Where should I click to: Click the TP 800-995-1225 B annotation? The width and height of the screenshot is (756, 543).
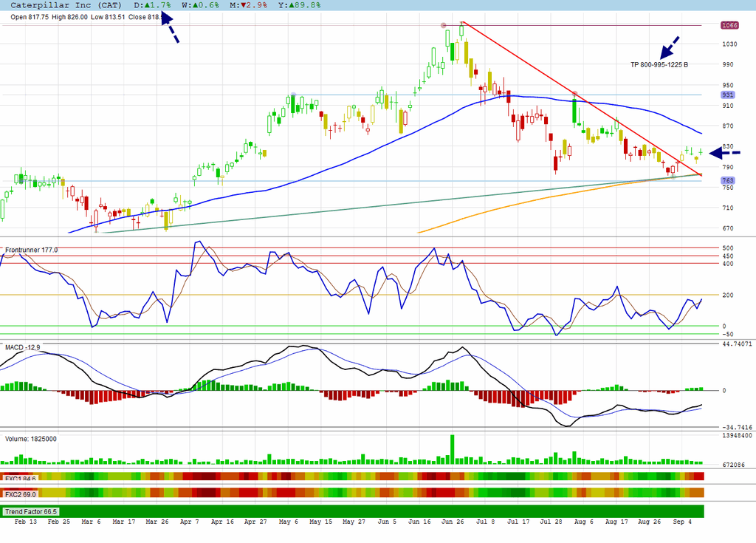pyautogui.click(x=659, y=65)
